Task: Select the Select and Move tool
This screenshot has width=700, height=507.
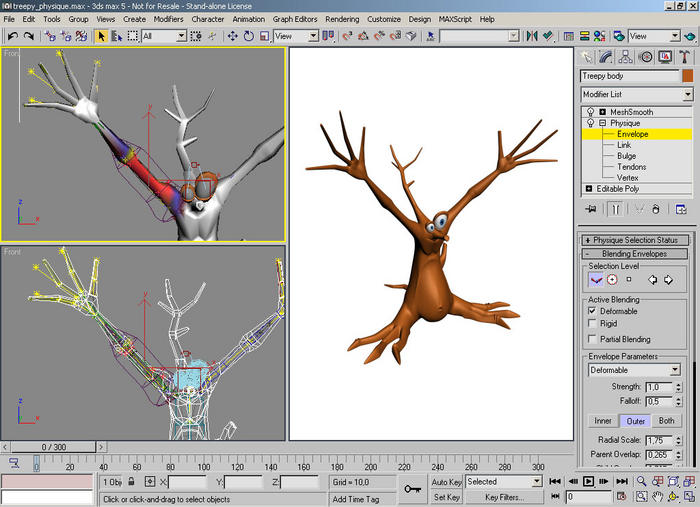Action: coord(232,36)
